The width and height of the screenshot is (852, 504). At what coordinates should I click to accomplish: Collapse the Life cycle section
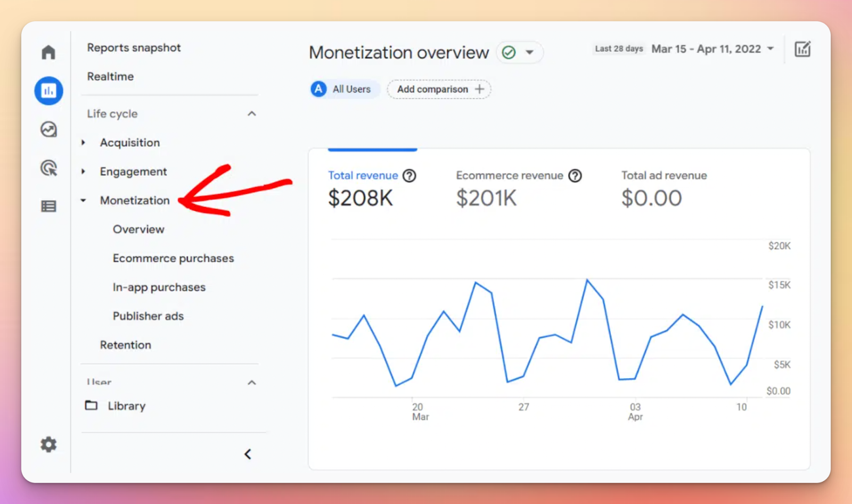(x=252, y=114)
